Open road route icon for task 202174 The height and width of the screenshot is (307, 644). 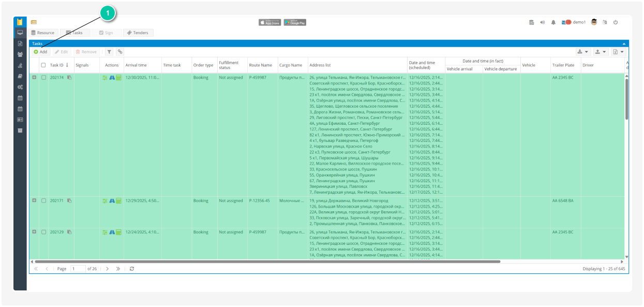click(112, 78)
